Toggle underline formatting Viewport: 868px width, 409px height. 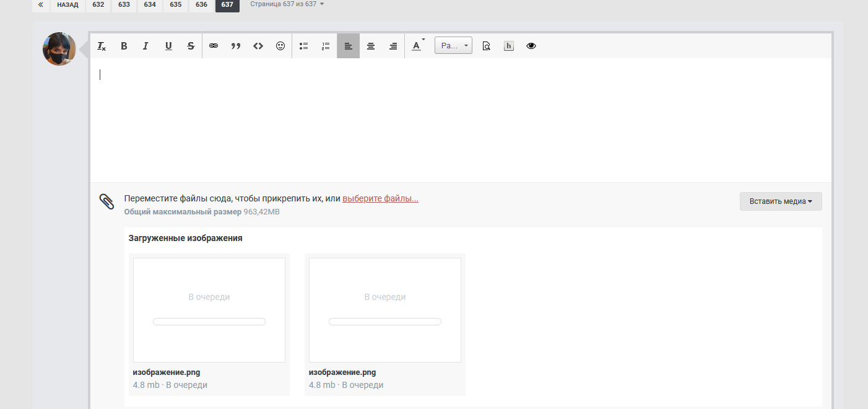168,46
